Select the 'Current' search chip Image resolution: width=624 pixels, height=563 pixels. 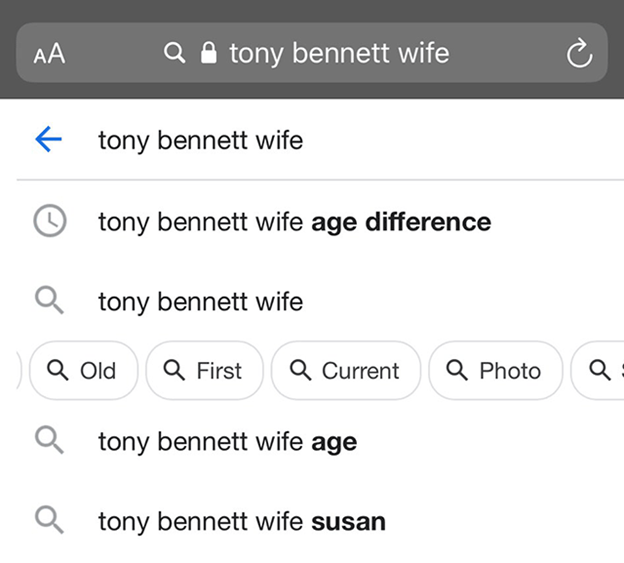(x=346, y=370)
